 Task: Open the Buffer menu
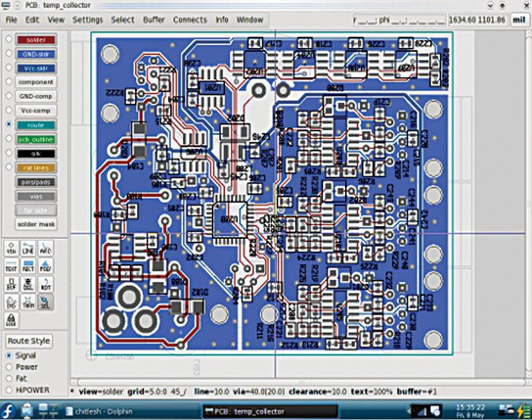pos(153,20)
